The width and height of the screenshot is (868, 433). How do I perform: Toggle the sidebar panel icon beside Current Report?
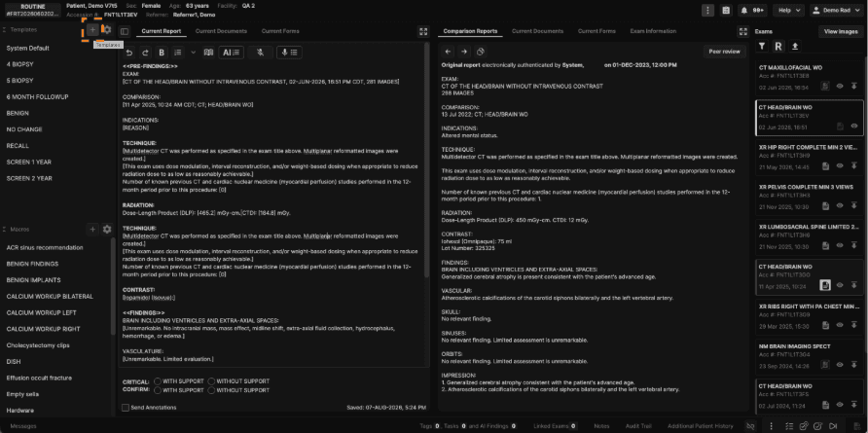point(125,31)
